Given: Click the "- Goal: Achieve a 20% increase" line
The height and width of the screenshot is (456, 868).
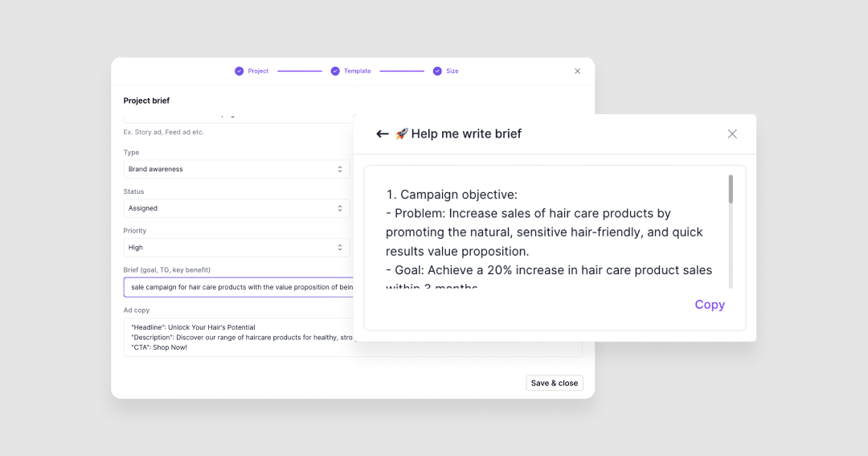Looking at the screenshot, I should [x=549, y=270].
